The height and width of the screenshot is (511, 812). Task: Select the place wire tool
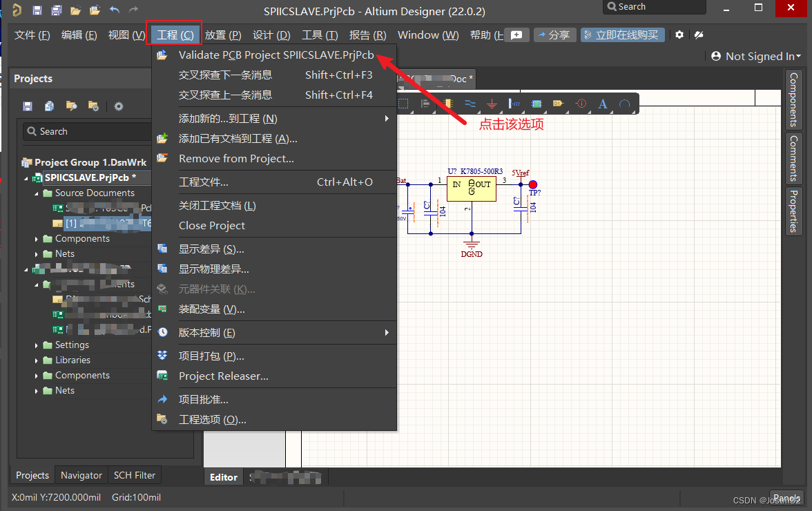click(x=471, y=103)
